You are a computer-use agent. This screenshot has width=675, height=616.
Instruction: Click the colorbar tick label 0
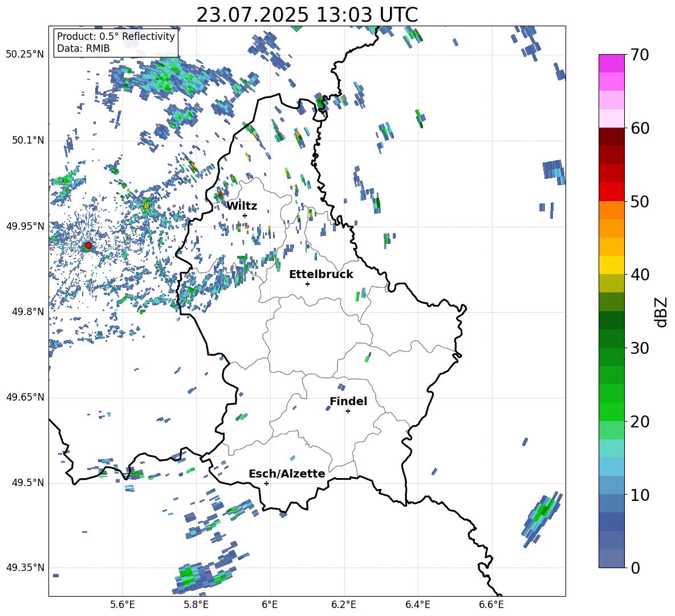coord(635,568)
